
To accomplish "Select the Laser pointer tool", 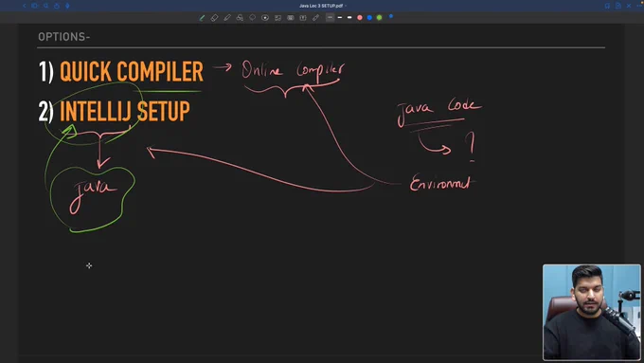I will (x=315, y=18).
